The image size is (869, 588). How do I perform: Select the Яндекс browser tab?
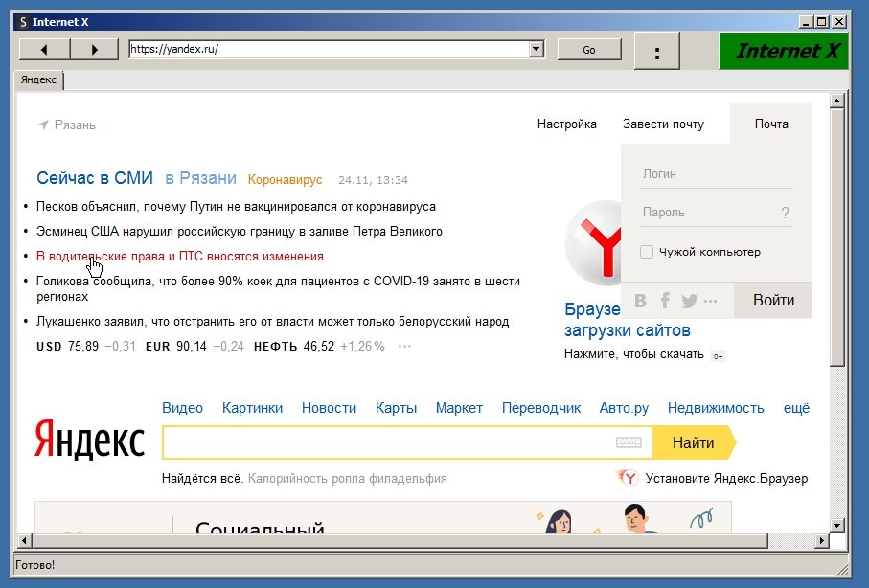point(38,80)
